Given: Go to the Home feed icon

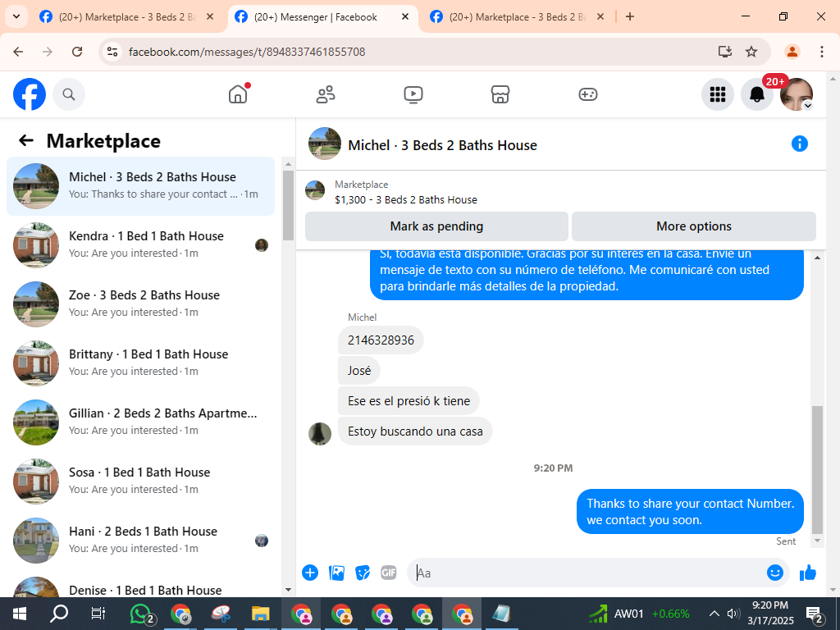Looking at the screenshot, I should click(238, 94).
